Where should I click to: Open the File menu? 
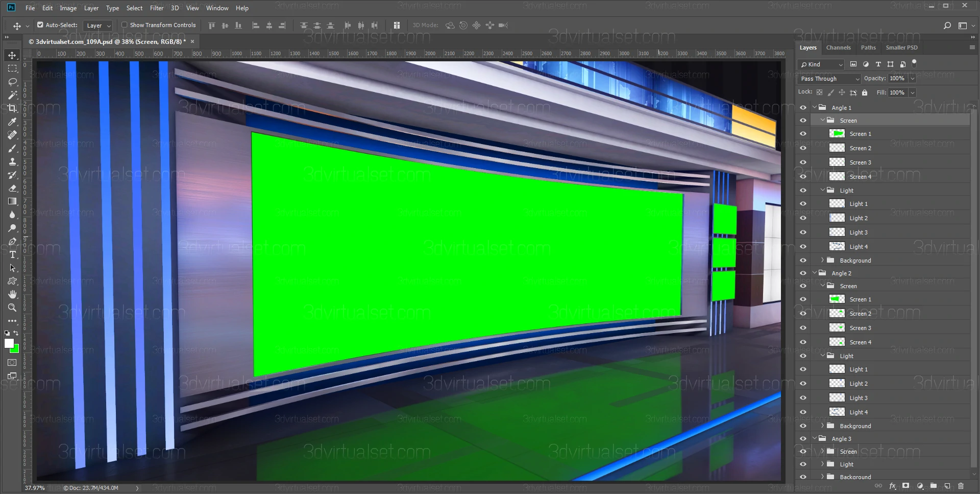point(30,8)
